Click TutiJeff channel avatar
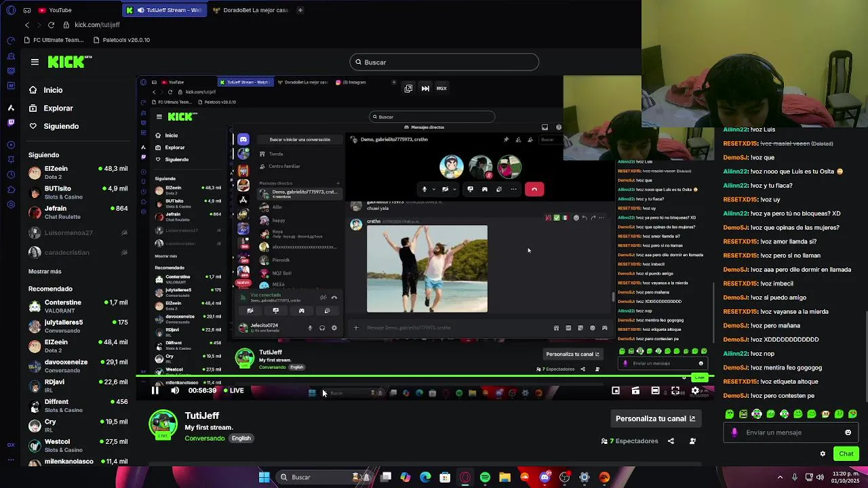 point(163,426)
